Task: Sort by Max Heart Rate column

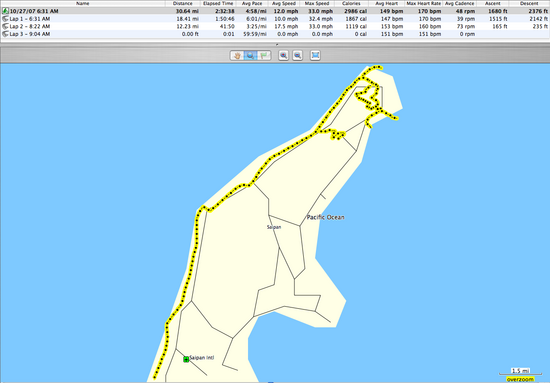Action: [x=423, y=3]
